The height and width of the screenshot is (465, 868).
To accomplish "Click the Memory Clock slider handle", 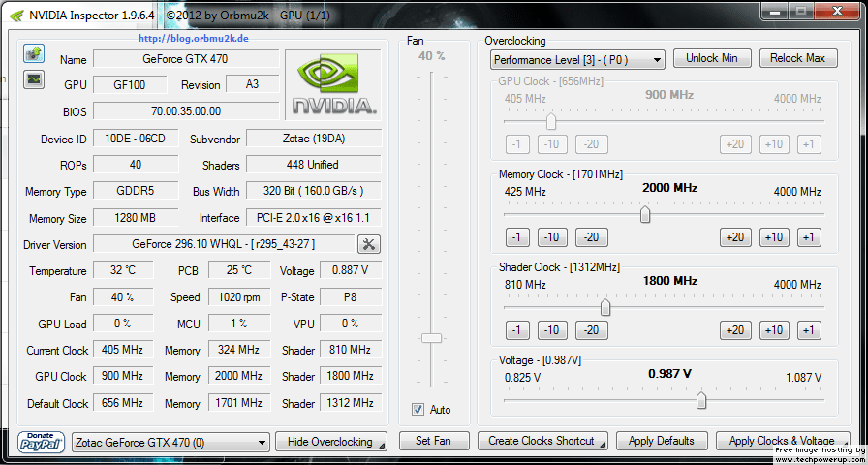I will tap(645, 214).
